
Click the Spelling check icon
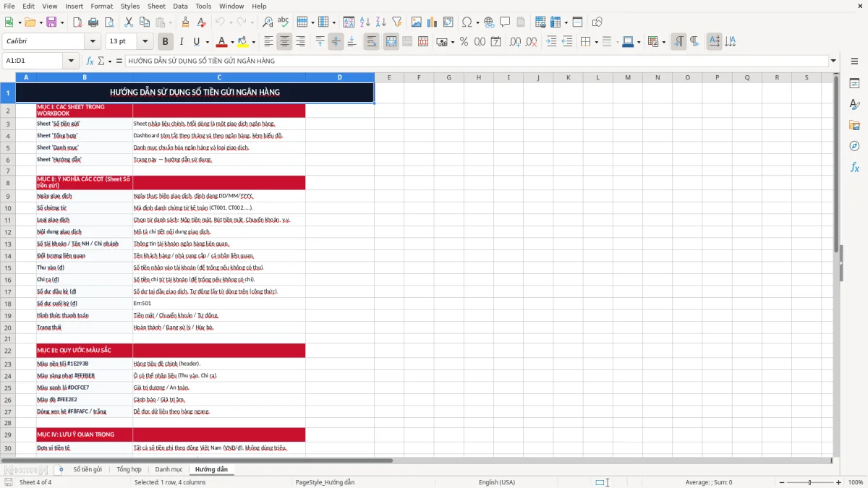283,22
